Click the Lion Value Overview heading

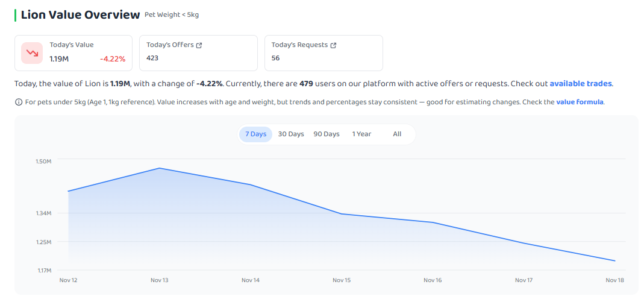click(81, 15)
